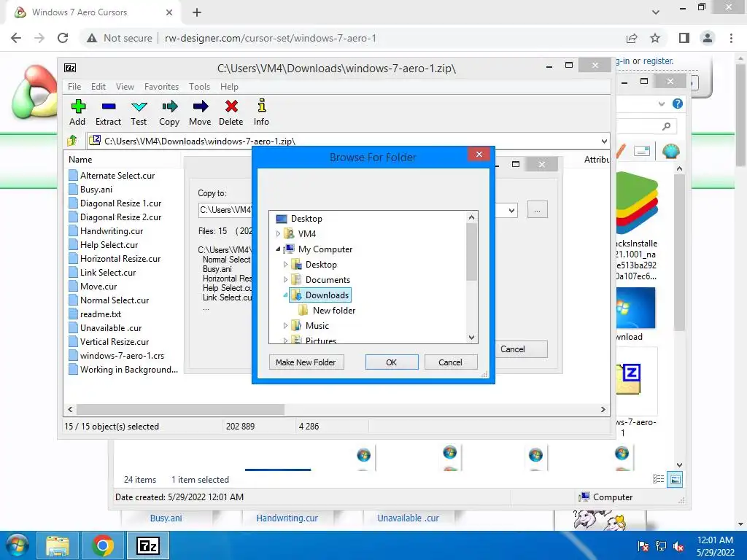
Task: Click the blue help icon in Explorer window
Action: [x=678, y=104]
